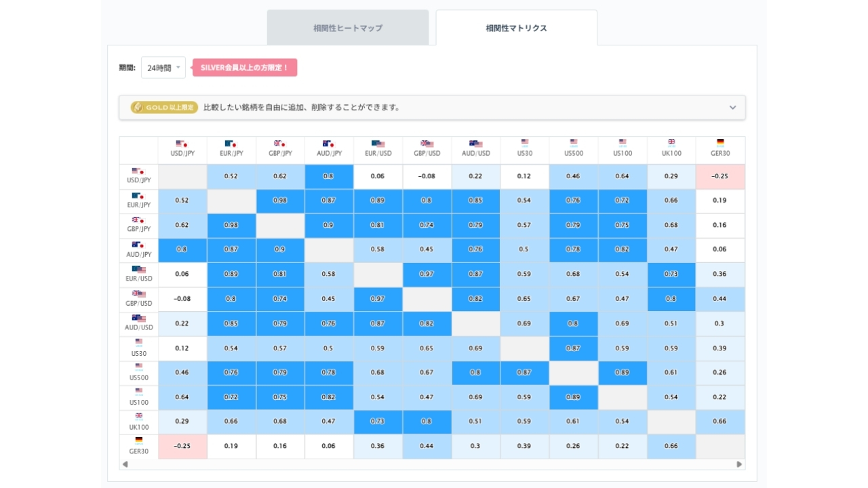The width and height of the screenshot is (868, 488).
Task: Click the table's left scroll arrow
Action: coord(125,464)
